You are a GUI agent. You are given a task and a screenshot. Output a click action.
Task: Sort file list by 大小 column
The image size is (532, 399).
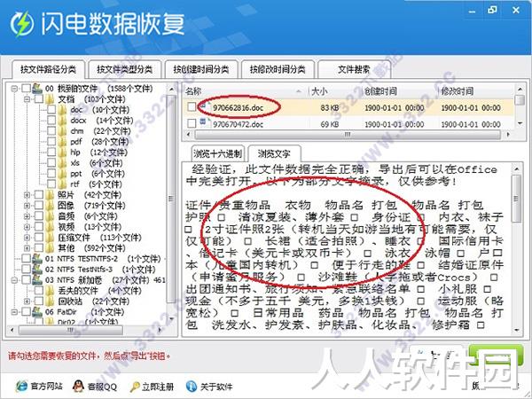tap(335, 91)
